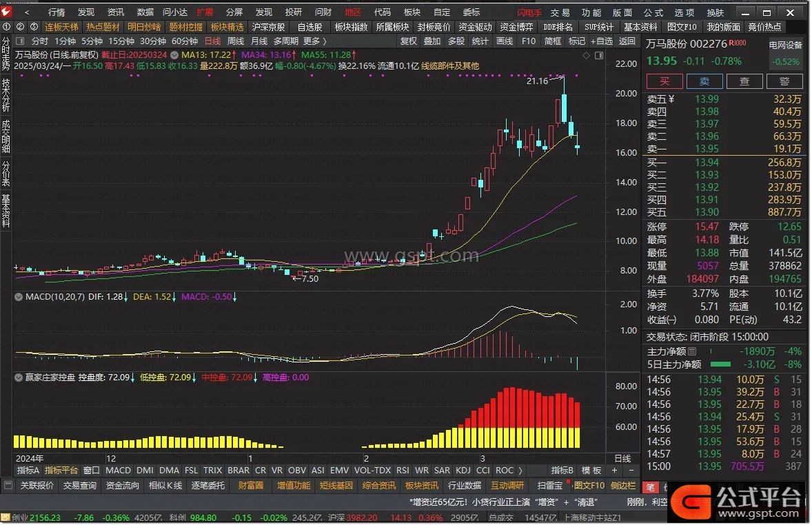Screen dimensions: 812x525
Task: Switch to 日线 daily period
Action: (212, 41)
